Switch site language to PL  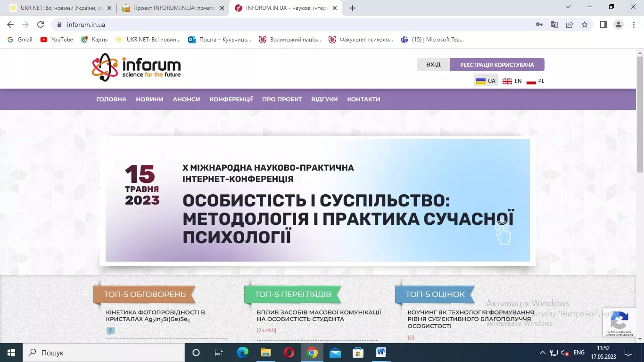[x=537, y=81]
